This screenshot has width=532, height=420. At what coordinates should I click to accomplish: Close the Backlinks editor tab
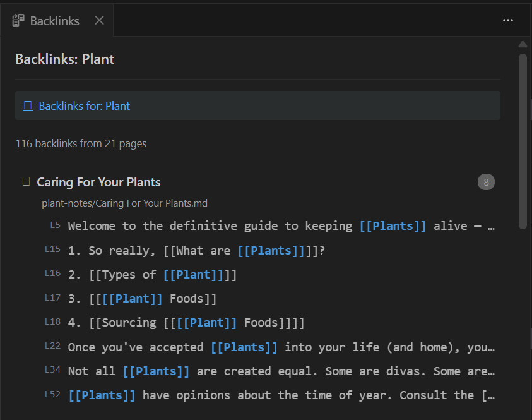(x=99, y=20)
